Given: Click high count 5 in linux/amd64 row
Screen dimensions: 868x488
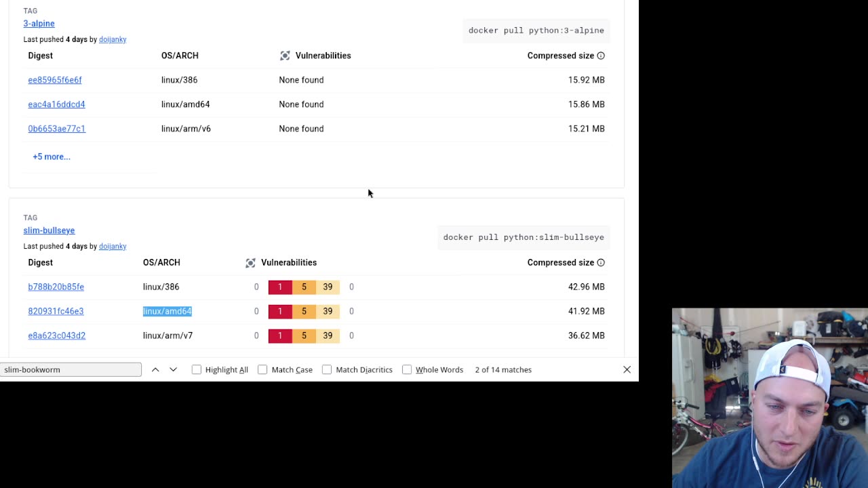Looking at the screenshot, I should 304,311.
